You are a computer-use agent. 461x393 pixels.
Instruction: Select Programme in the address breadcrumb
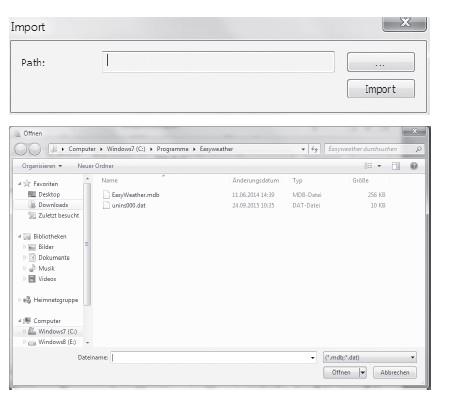pos(172,149)
